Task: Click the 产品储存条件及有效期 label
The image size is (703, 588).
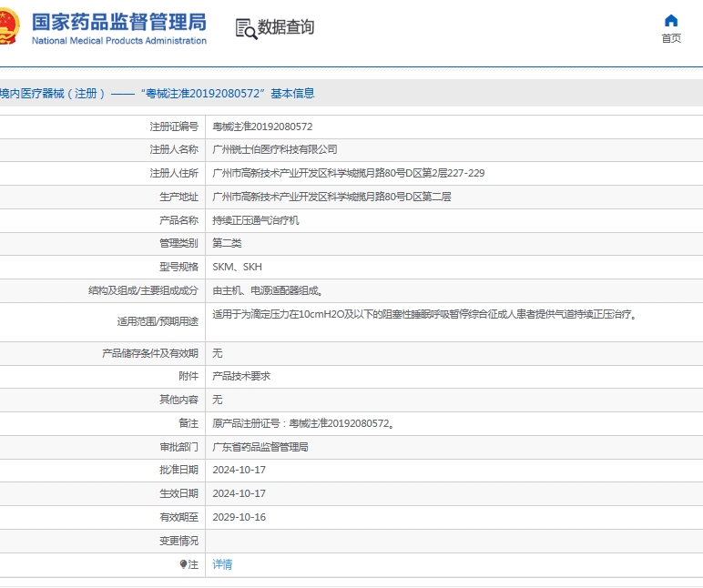Action: tap(150, 353)
